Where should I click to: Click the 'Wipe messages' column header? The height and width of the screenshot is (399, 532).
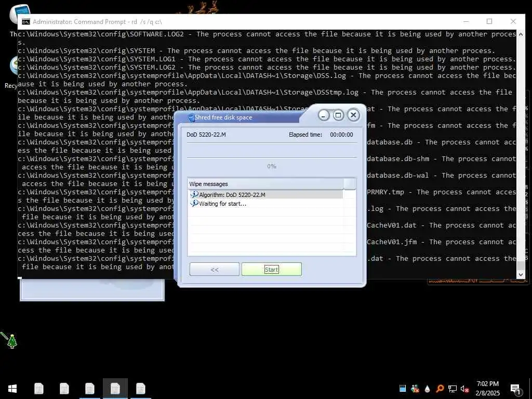[265, 184]
